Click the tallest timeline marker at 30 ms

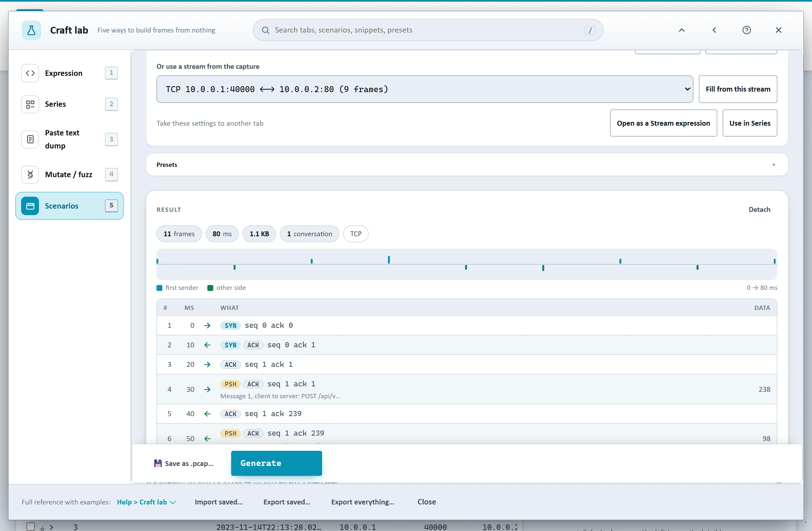click(x=389, y=260)
